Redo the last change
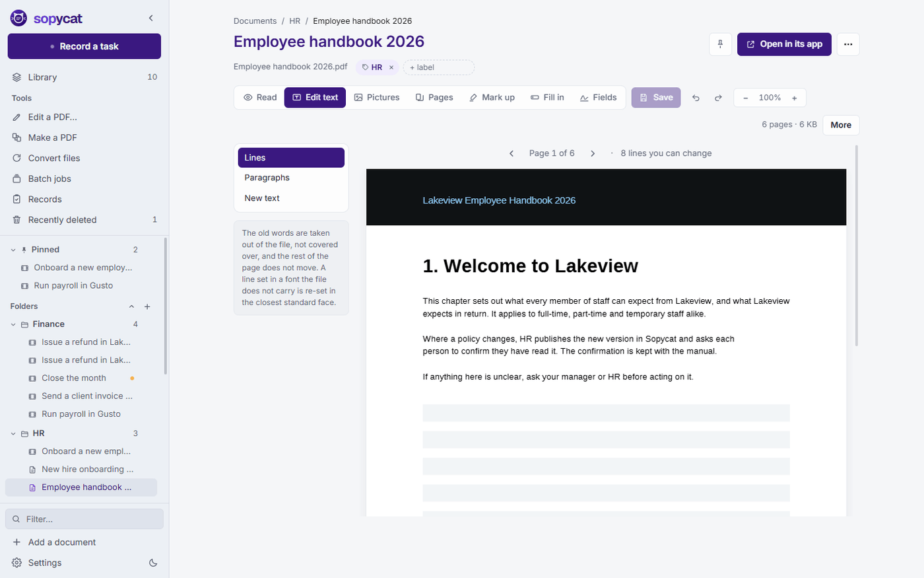 click(718, 98)
